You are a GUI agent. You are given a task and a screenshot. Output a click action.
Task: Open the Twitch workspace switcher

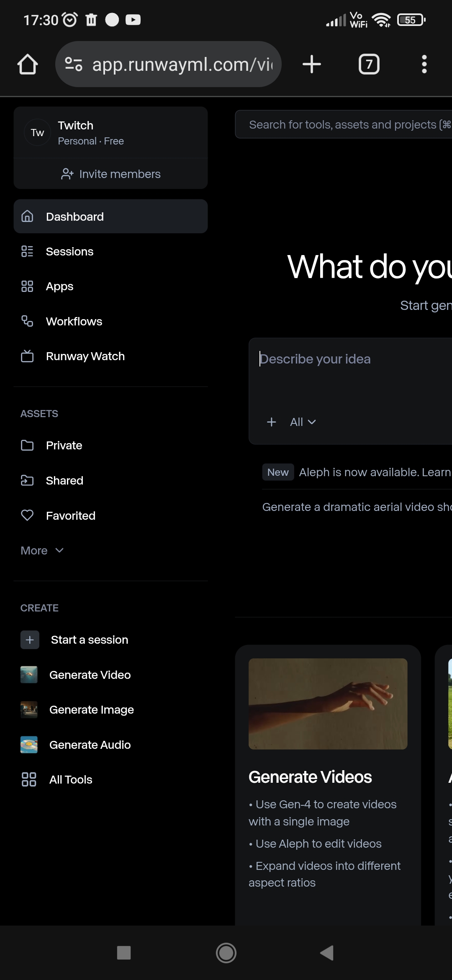point(110,133)
